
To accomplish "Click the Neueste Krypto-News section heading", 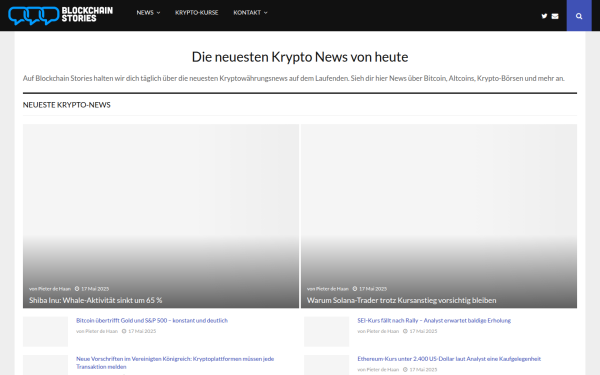I will [x=67, y=105].
